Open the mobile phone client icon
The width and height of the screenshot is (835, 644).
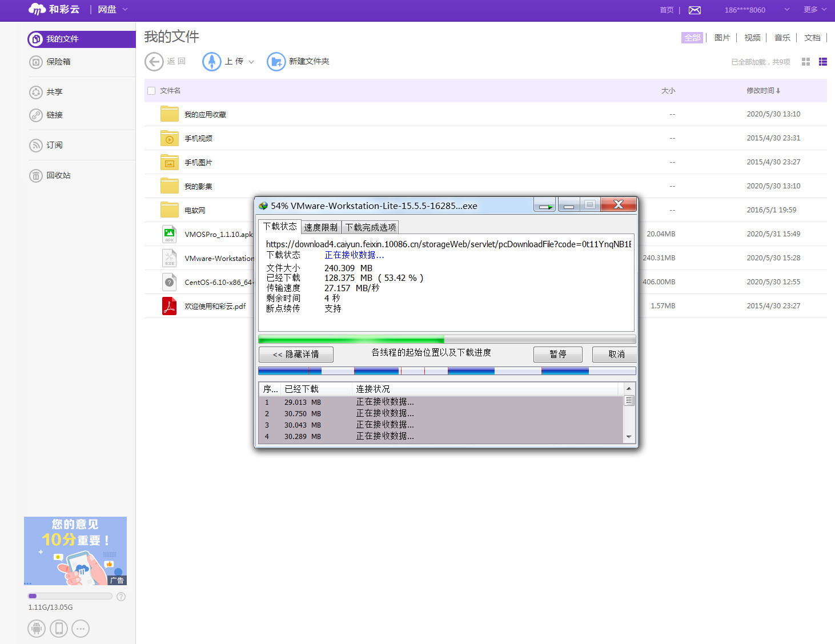tap(59, 629)
